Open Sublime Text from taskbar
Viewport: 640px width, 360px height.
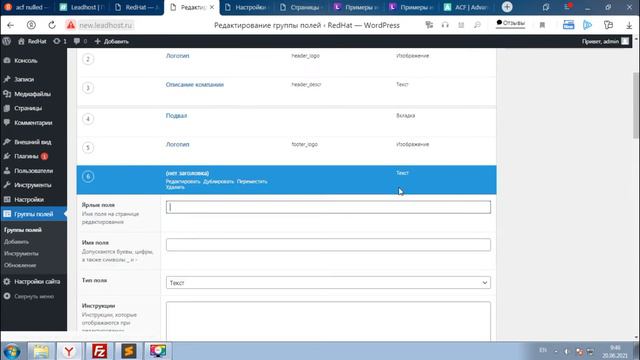click(129, 351)
